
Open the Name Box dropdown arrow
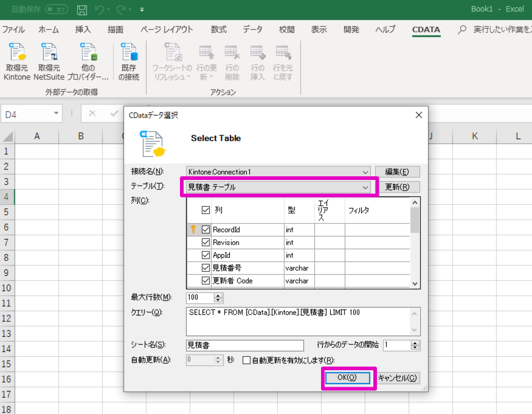pos(56,113)
